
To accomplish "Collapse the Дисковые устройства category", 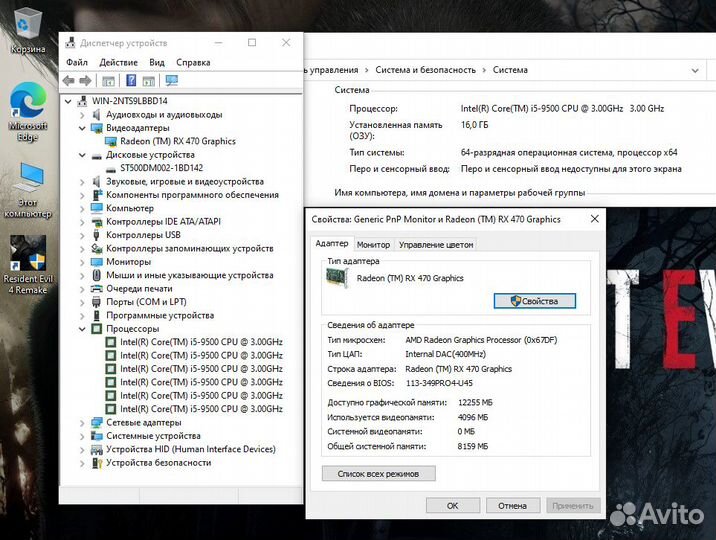I will 82,155.
